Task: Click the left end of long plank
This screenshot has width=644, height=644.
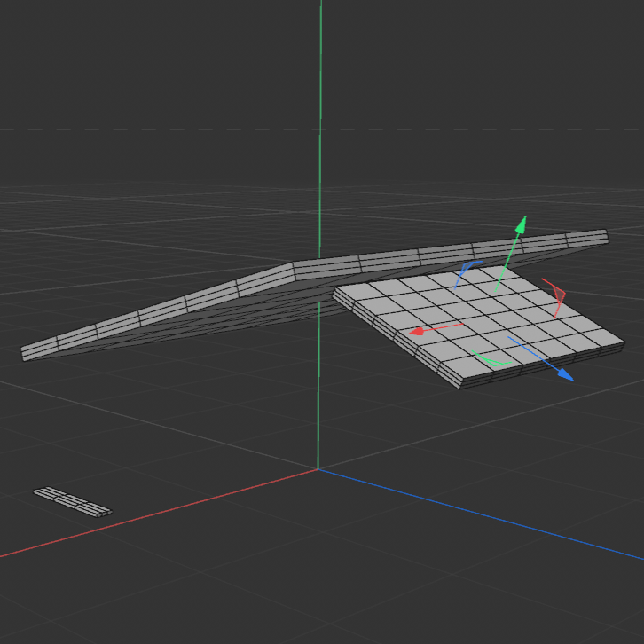Action: coord(28,351)
